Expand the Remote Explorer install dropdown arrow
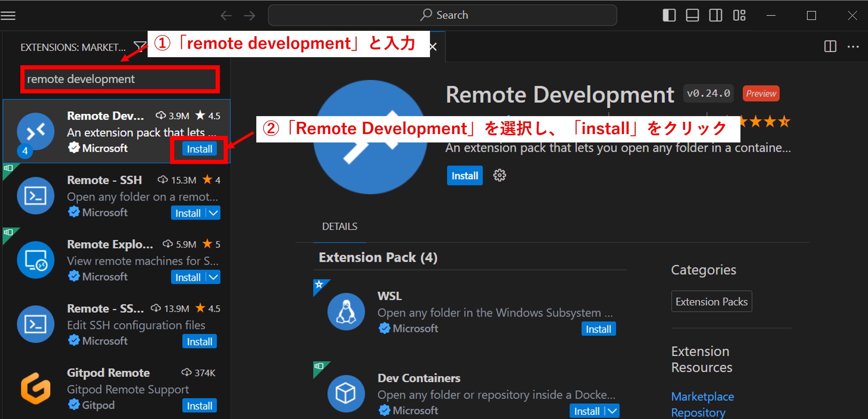Image resolution: width=868 pixels, height=419 pixels. pyautogui.click(x=213, y=277)
